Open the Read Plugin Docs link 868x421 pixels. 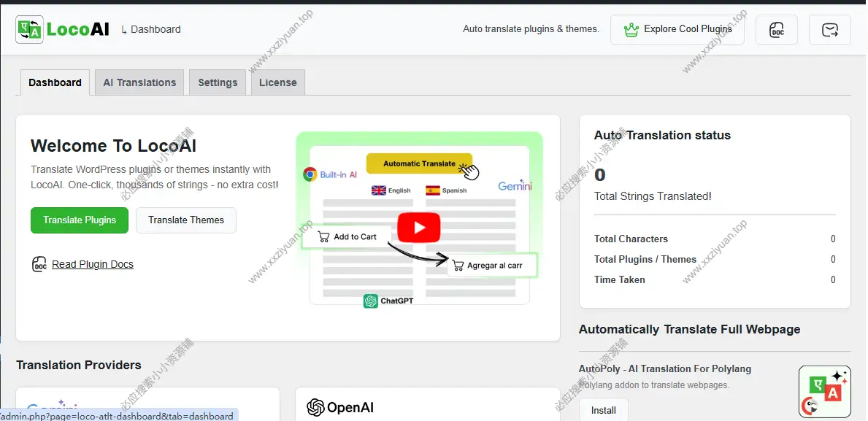tap(93, 264)
